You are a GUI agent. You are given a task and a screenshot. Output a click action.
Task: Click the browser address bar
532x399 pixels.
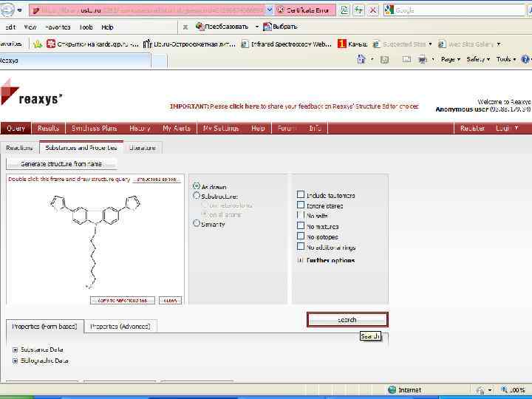click(148, 10)
